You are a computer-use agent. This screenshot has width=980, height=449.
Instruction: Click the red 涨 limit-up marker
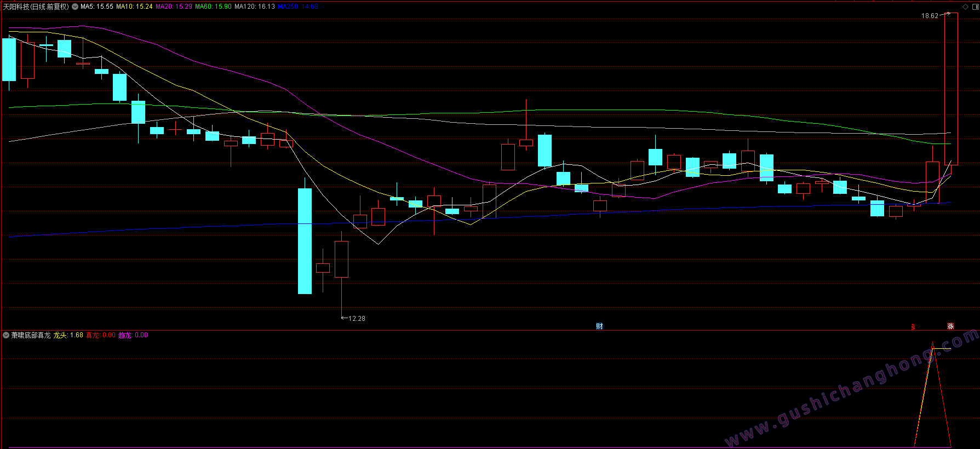[x=950, y=326]
